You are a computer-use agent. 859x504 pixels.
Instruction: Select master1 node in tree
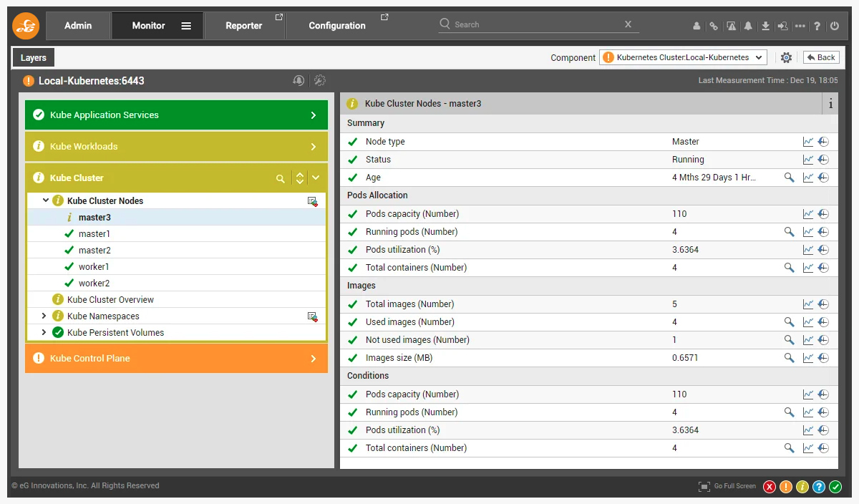tap(94, 234)
